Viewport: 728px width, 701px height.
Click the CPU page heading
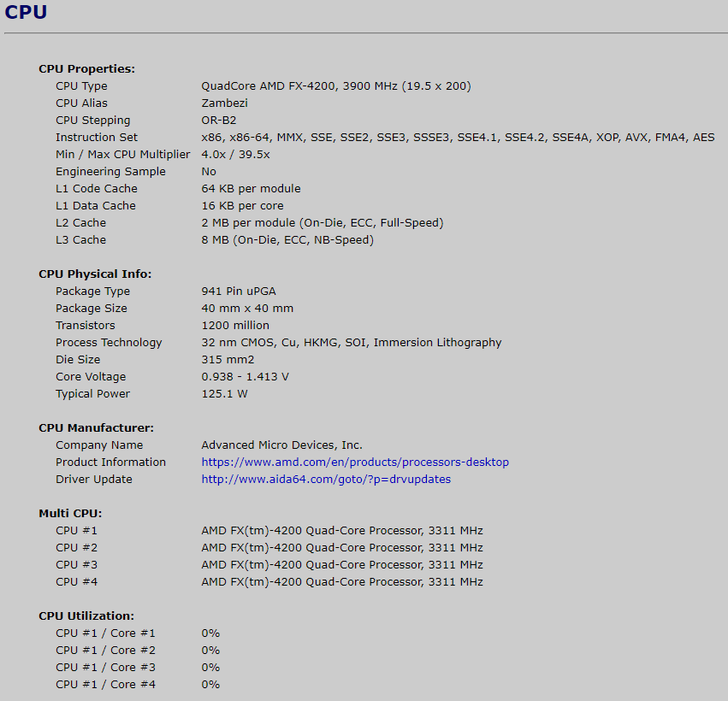click(26, 12)
